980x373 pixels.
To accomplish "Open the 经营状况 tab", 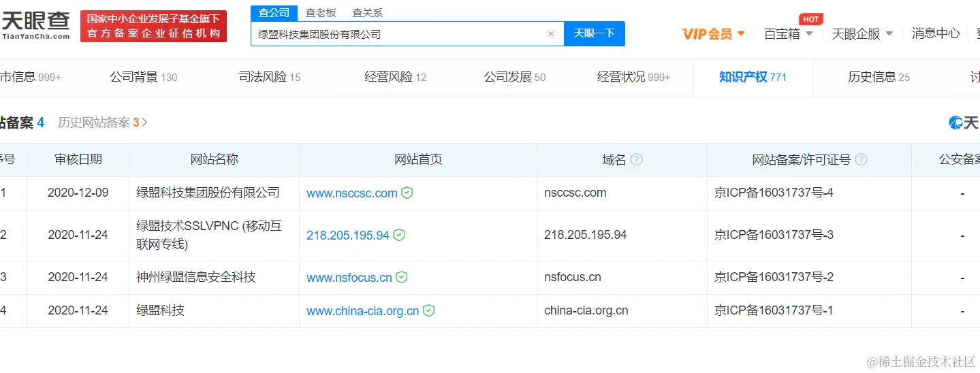I will 634,77.
